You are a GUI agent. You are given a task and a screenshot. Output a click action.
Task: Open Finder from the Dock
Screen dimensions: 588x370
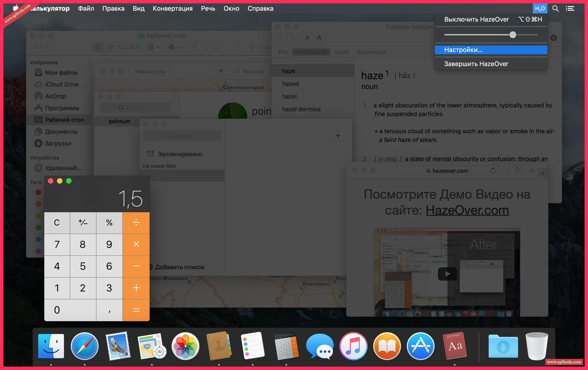coord(51,346)
